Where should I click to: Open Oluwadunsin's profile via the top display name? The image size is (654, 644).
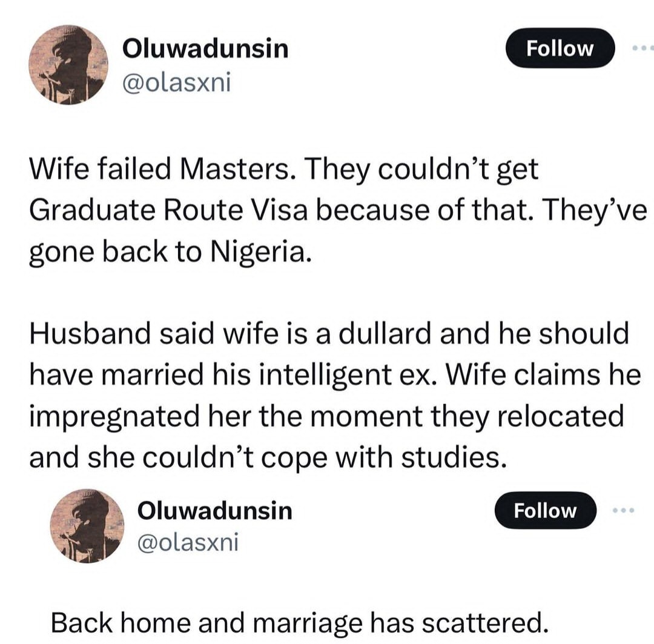[x=206, y=50]
